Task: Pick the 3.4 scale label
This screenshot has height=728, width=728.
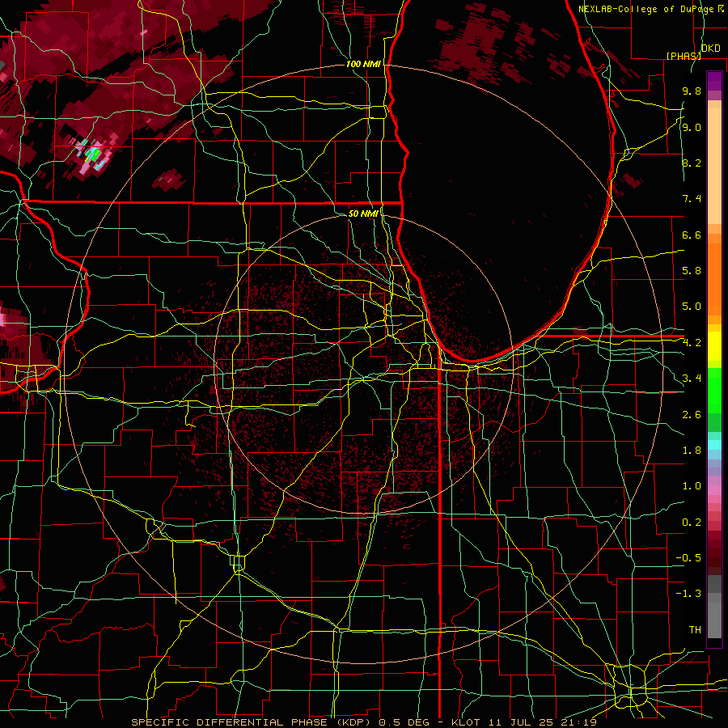Action: (x=692, y=379)
